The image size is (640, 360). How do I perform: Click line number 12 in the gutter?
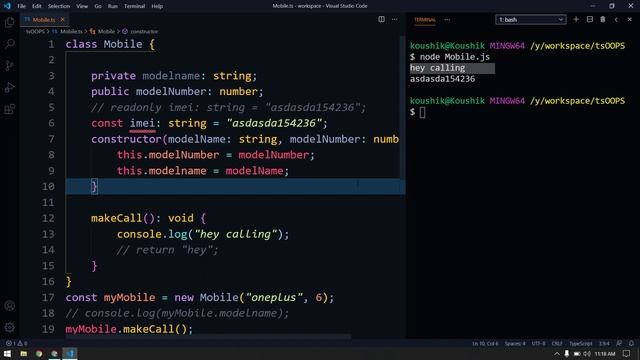tap(48, 218)
